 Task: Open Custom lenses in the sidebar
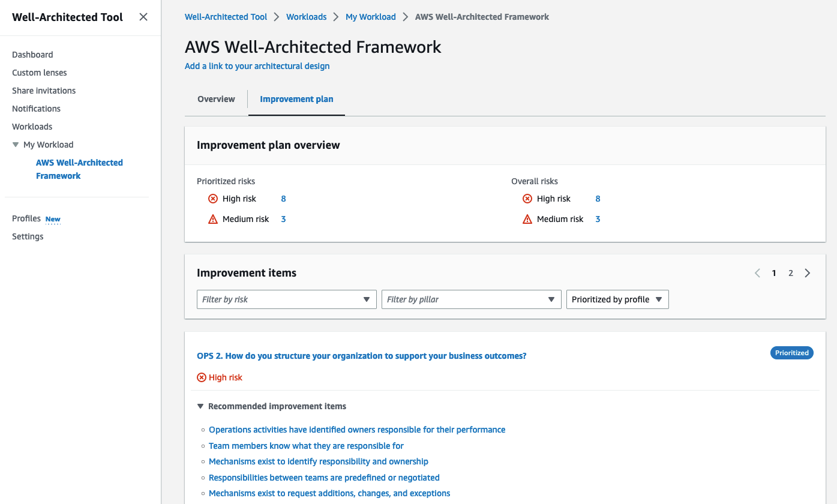(x=40, y=73)
